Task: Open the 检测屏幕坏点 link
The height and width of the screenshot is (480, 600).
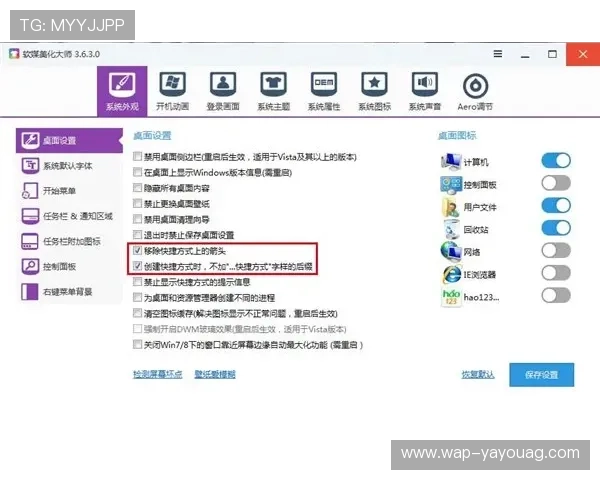Action: (158, 374)
